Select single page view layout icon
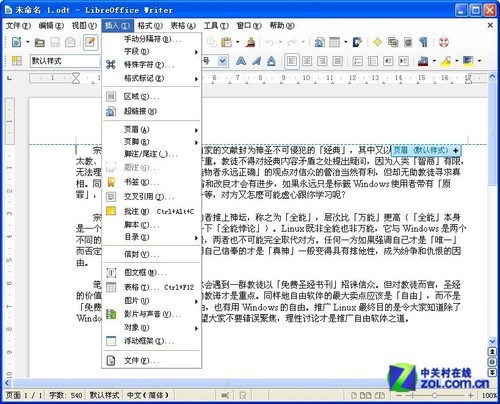Image resolution: width=500 pixels, height=404 pixels. [x=354, y=396]
